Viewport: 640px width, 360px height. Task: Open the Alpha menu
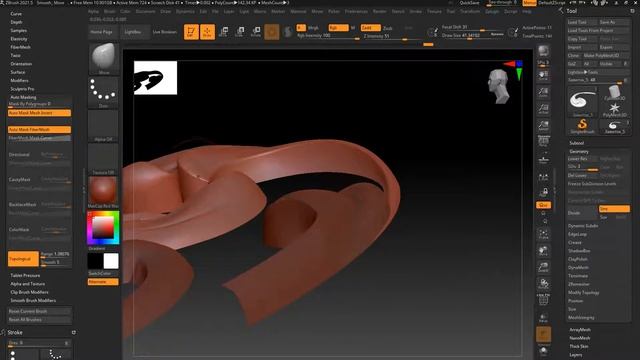93,11
